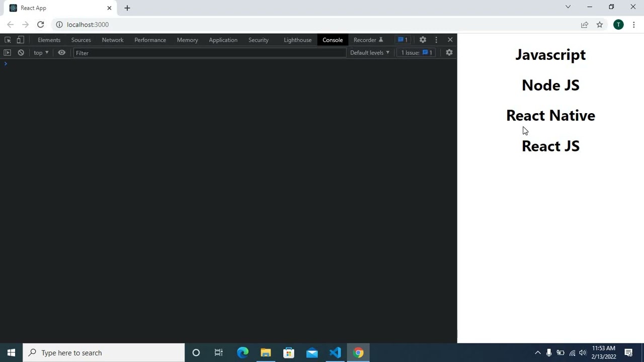Open the Memory tab
This screenshot has height=362, width=644.
[x=187, y=40]
